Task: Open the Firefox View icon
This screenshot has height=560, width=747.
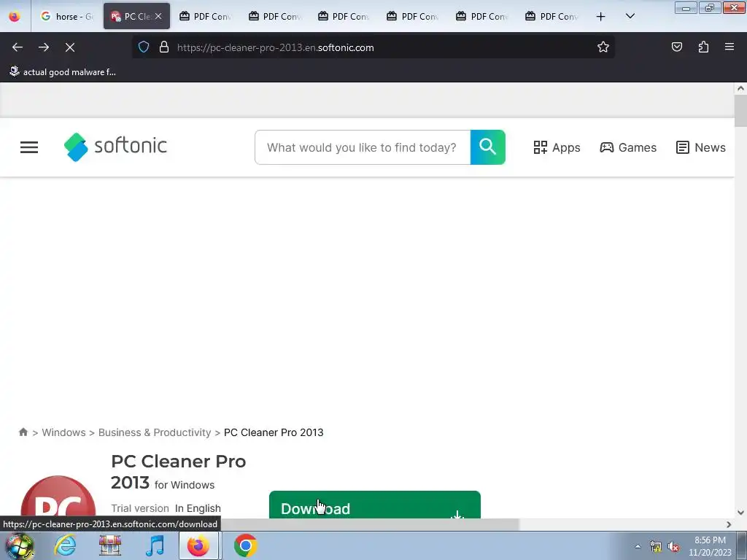Action: (15, 16)
